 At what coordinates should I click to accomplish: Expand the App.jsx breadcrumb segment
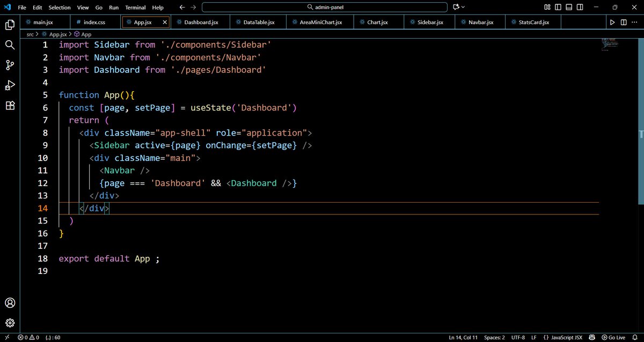point(54,34)
